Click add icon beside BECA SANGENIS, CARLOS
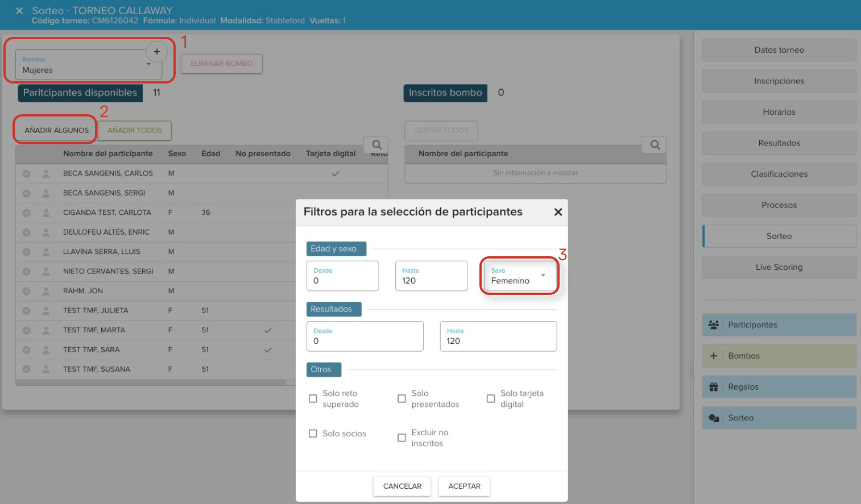Viewport: 861px width, 504px height. point(26,174)
